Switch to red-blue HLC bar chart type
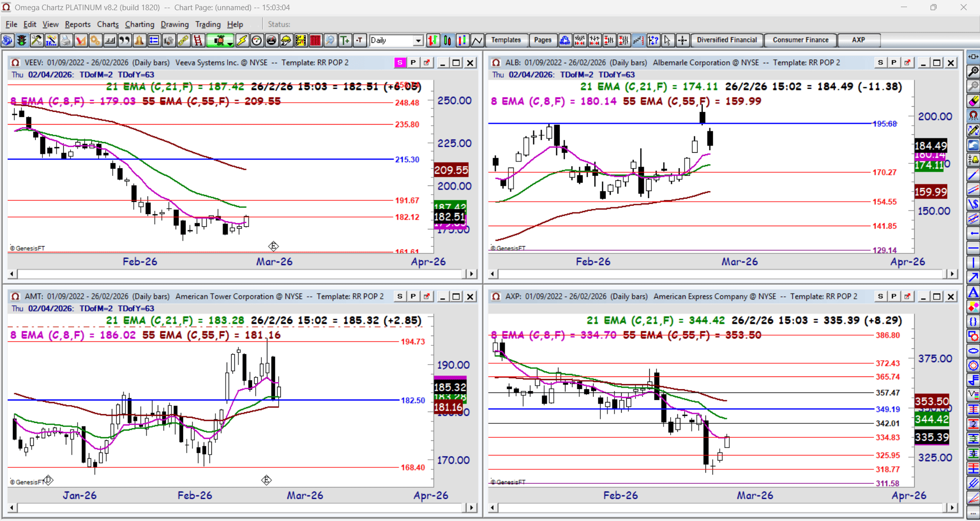The width and height of the screenshot is (980, 521). [462, 40]
